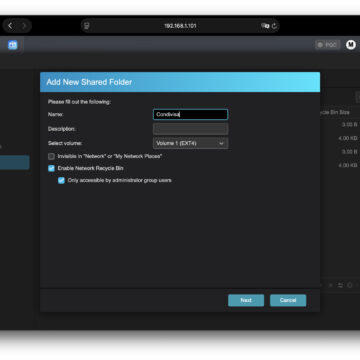Click the highlighted teal sidebar item
The image size is (360, 360).
(15, 162)
